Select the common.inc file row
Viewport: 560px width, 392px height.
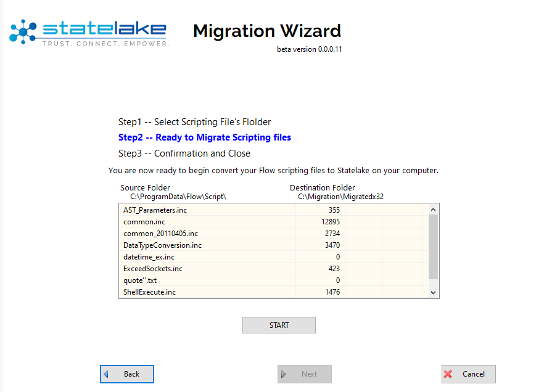coord(273,222)
